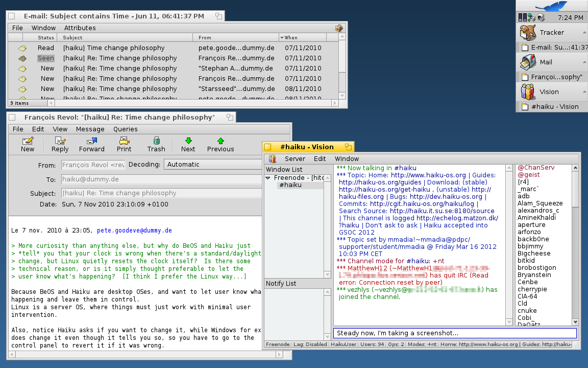Select the #haiku channel in Window List
Image resolution: width=588 pixels, height=368 pixels.
coord(290,185)
